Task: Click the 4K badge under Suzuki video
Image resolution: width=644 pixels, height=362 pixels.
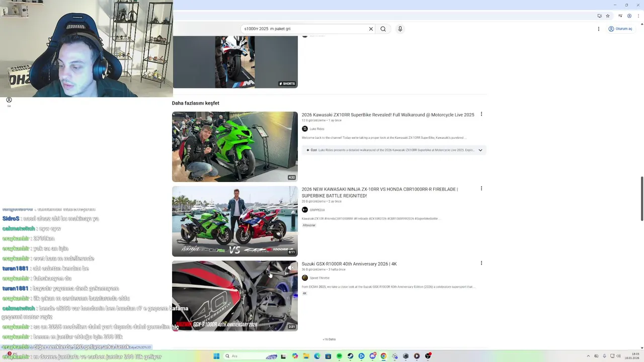Action: pyautogui.click(x=304, y=294)
